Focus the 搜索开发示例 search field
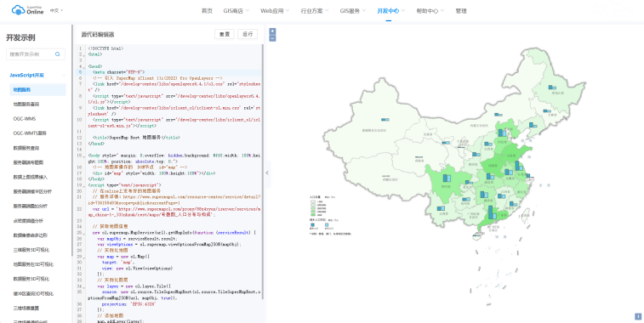Viewport: 644px width, 323px height. click(36, 54)
